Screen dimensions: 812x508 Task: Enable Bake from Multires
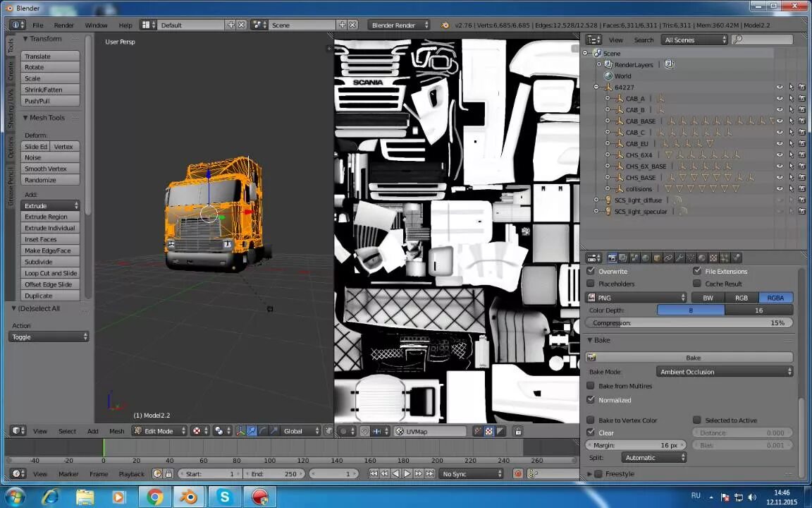pyautogui.click(x=591, y=386)
